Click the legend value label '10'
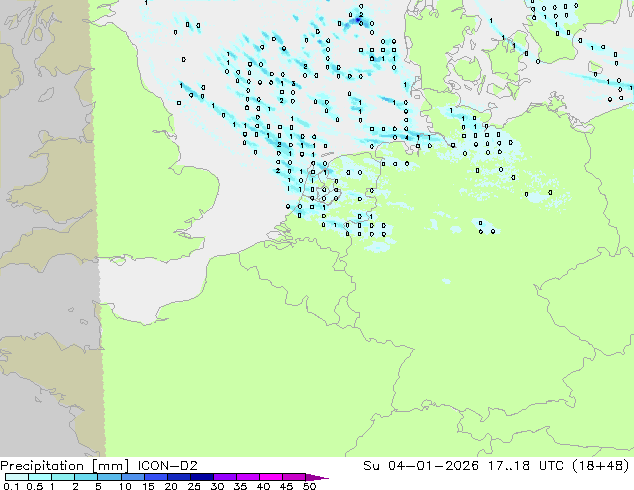Image resolution: width=634 pixels, height=490 pixels. (x=125, y=486)
